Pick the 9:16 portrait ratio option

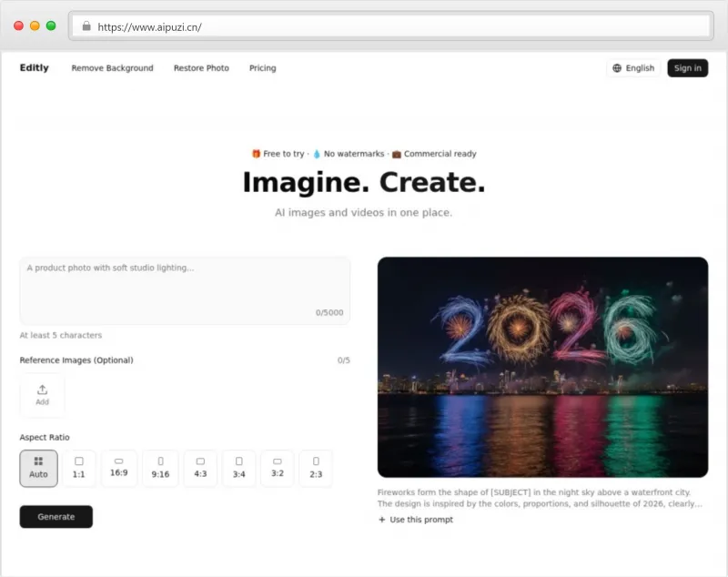coord(160,468)
